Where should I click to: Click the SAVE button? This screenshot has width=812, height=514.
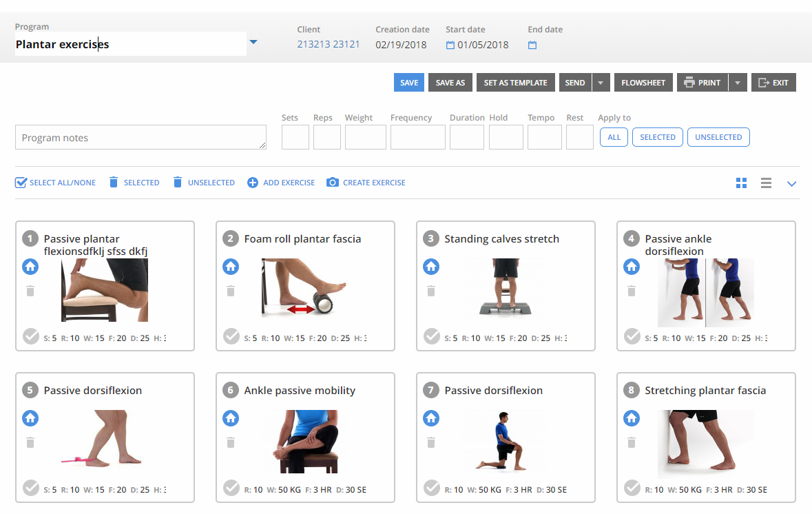pyautogui.click(x=409, y=83)
